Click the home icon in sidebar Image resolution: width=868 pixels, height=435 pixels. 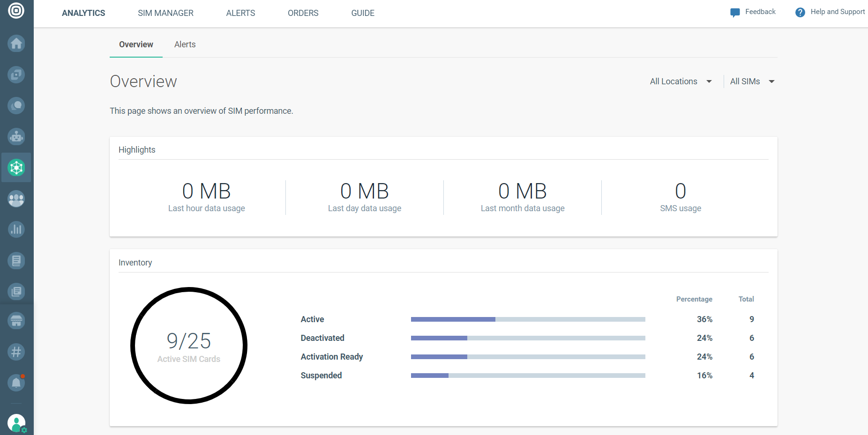point(16,44)
